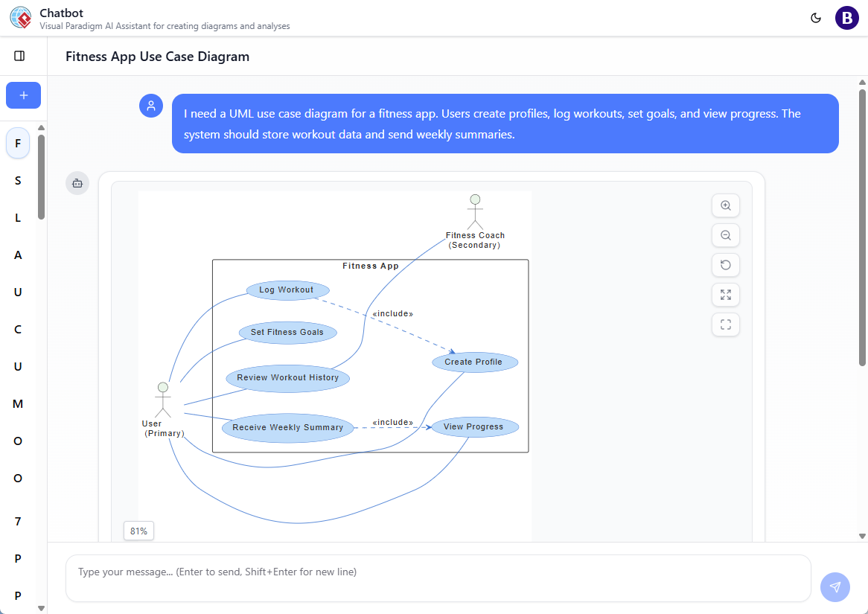868x614 pixels.
Task: Open the 'F' conversation in the sidebar
Action: click(x=17, y=143)
